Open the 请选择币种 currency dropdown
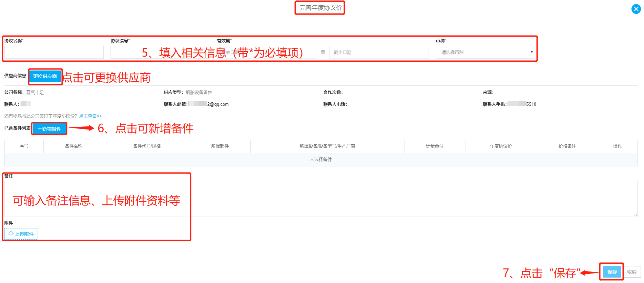Viewport: 644px width, 283px height. pos(485,52)
